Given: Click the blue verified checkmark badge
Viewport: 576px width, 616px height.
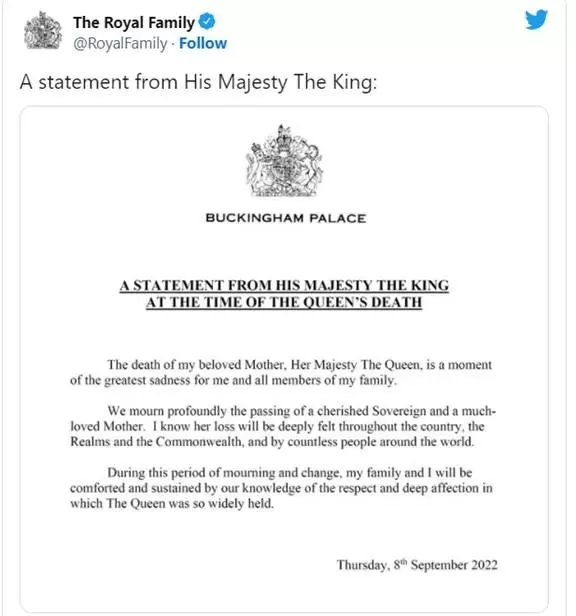Looking at the screenshot, I should click(207, 21).
